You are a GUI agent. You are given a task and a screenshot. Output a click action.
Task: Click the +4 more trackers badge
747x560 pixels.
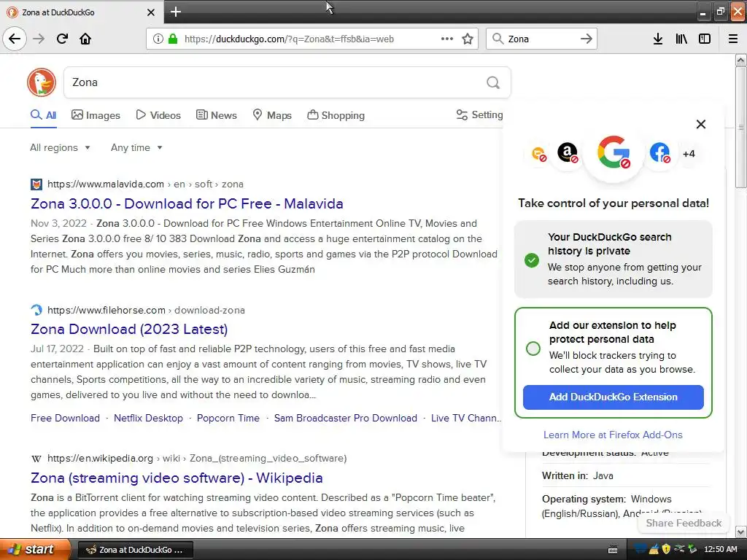point(689,154)
